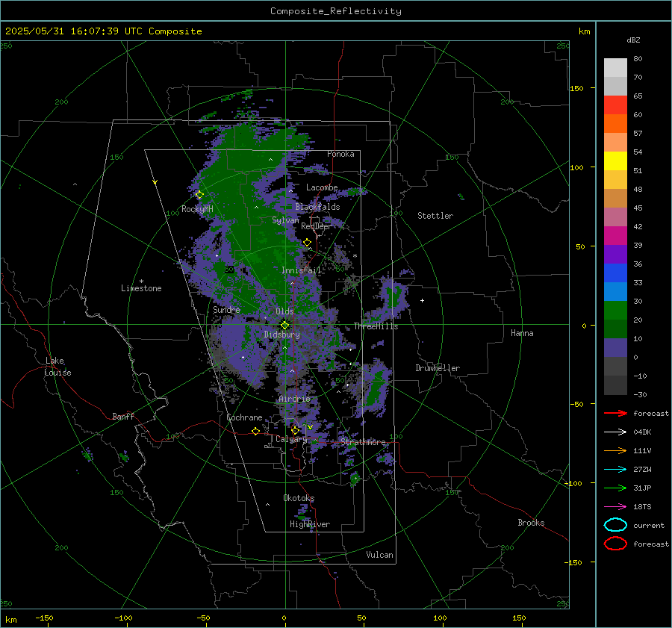Select the ThreeHills label
This screenshot has height=628, width=672.
[x=376, y=326]
